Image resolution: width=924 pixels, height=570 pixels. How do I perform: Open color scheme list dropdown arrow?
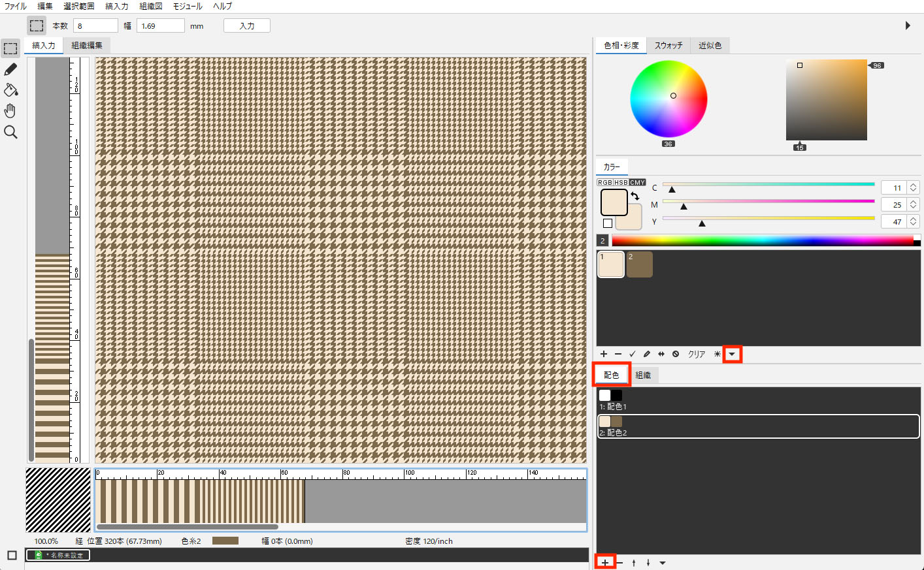pyautogui.click(x=663, y=563)
